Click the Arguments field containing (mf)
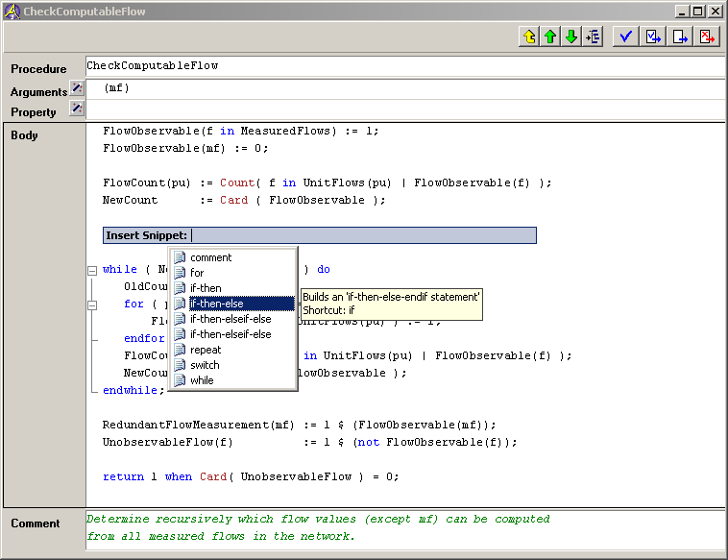This screenshot has height=560, width=728. [x=405, y=88]
